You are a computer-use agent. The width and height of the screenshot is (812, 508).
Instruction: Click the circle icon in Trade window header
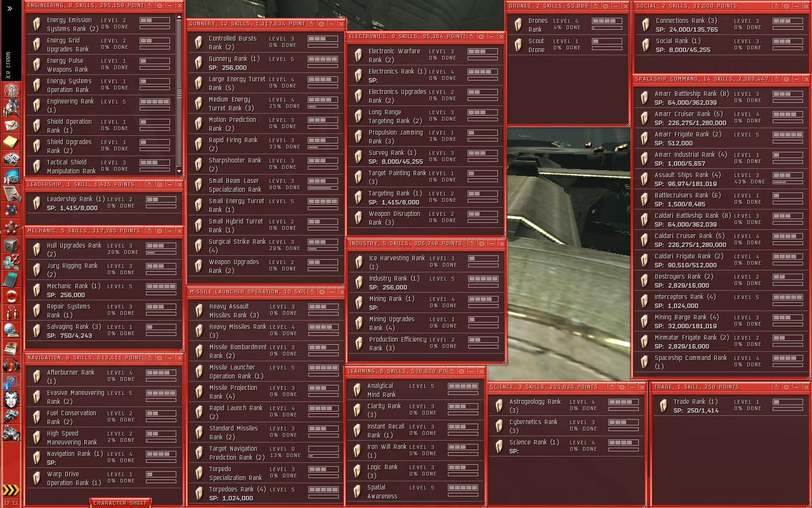(787, 387)
